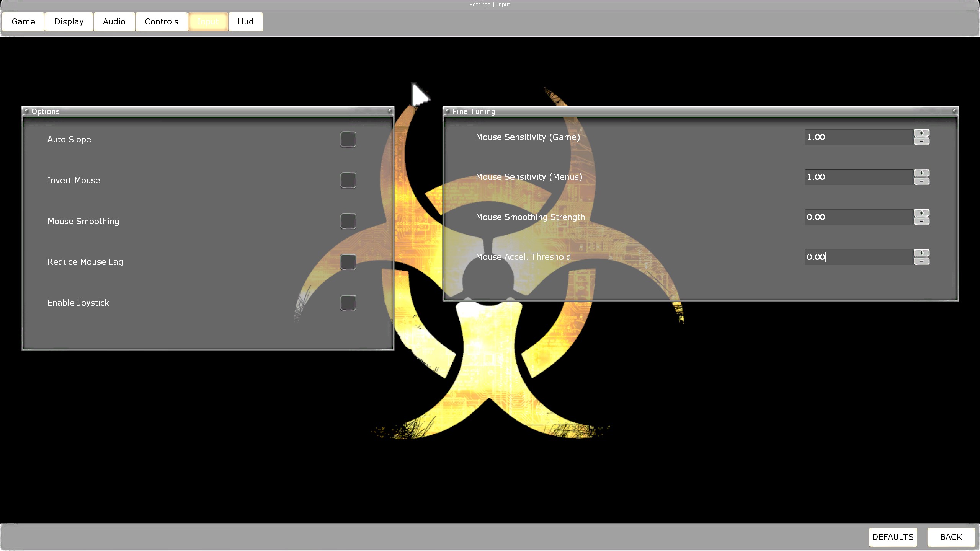
Task: Toggle the Invert Mouse checkbox
Action: coord(348,180)
